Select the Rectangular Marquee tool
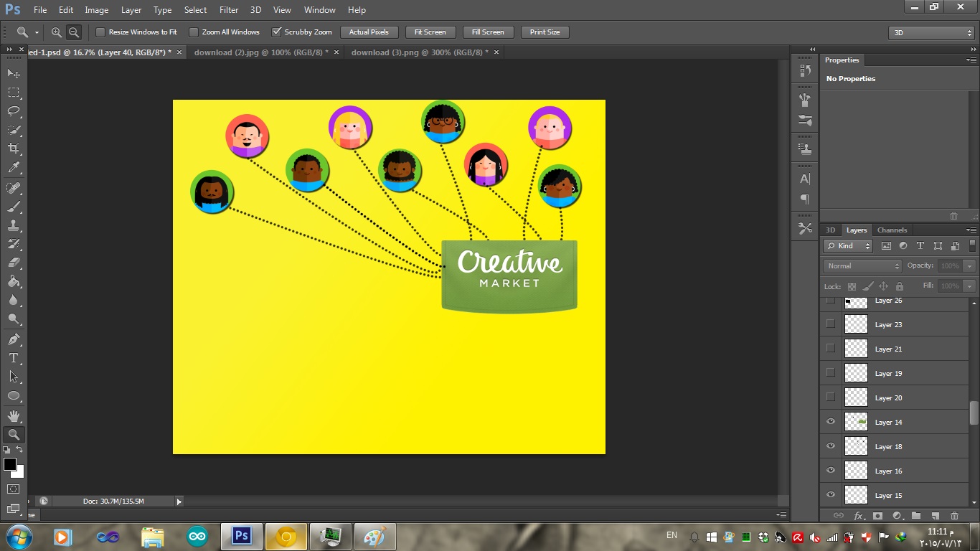 click(14, 93)
